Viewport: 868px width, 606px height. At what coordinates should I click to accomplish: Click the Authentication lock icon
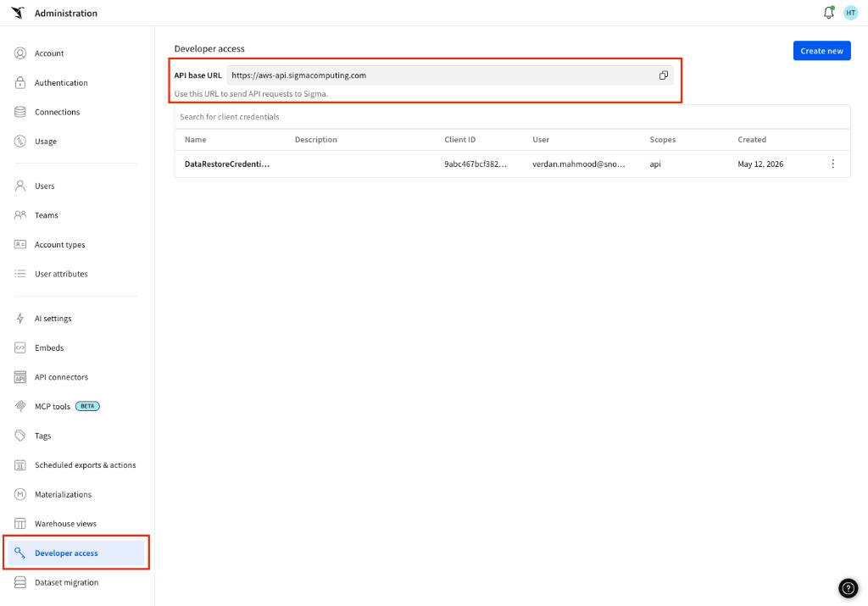(x=20, y=82)
